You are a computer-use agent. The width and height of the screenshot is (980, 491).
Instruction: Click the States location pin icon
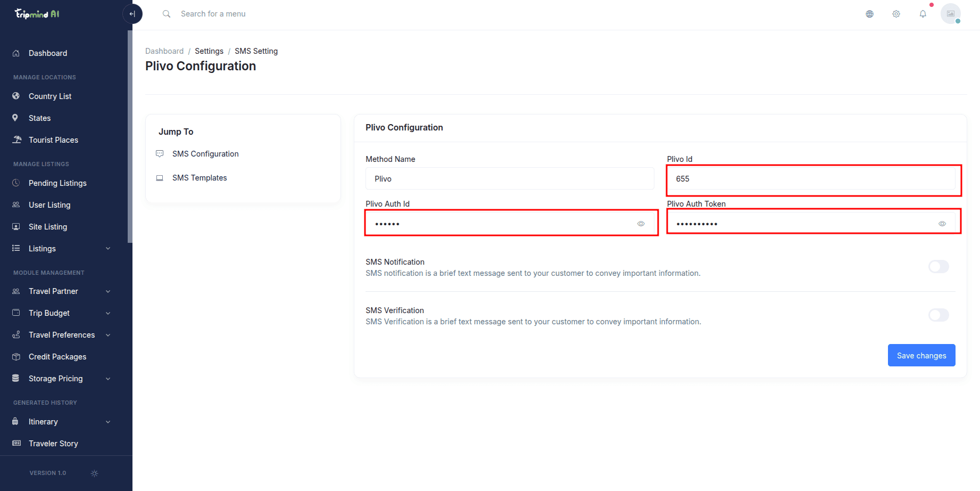click(15, 118)
